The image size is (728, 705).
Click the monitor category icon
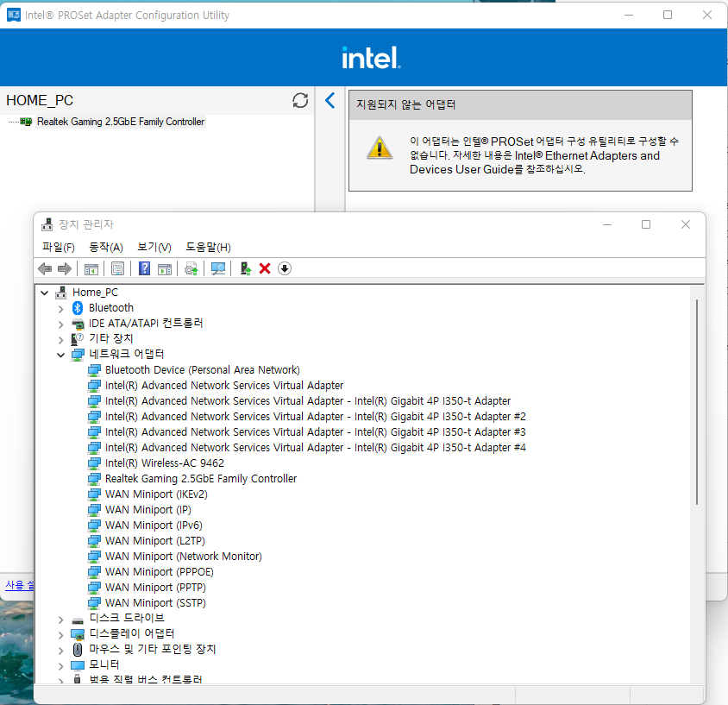point(78,665)
